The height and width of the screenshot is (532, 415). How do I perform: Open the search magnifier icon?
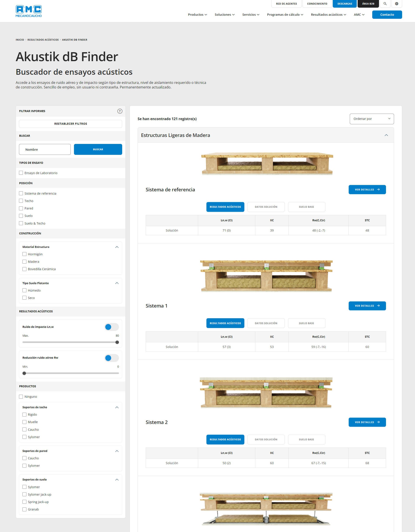tap(385, 4)
